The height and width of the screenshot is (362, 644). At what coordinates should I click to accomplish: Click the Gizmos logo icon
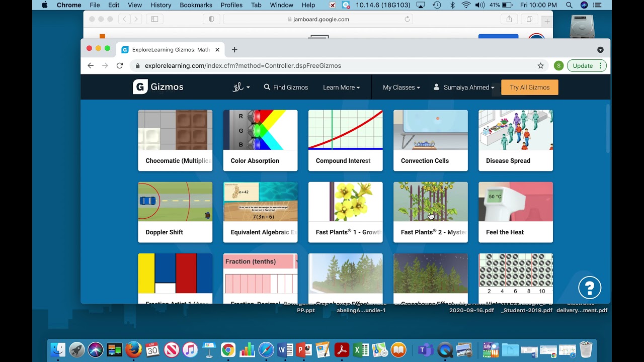140,87
